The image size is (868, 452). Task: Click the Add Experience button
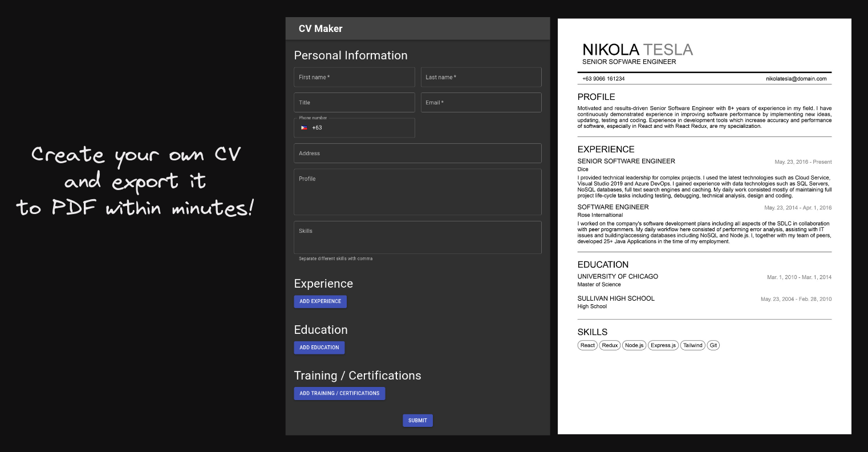pos(320,301)
